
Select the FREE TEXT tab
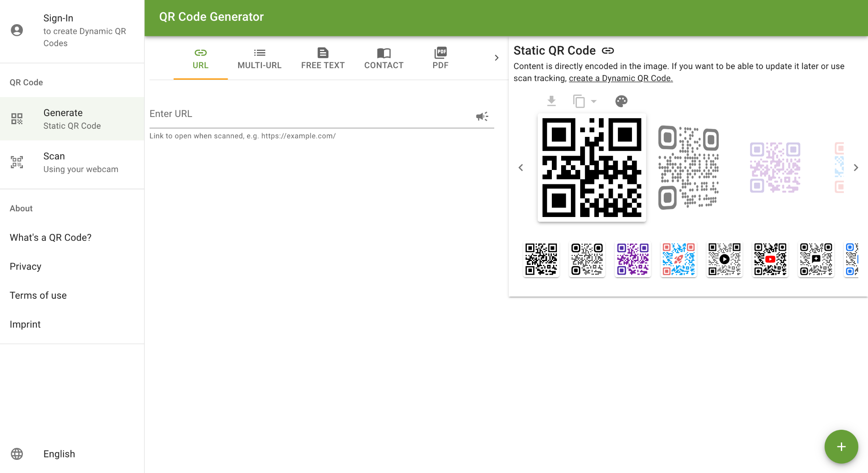point(323,58)
